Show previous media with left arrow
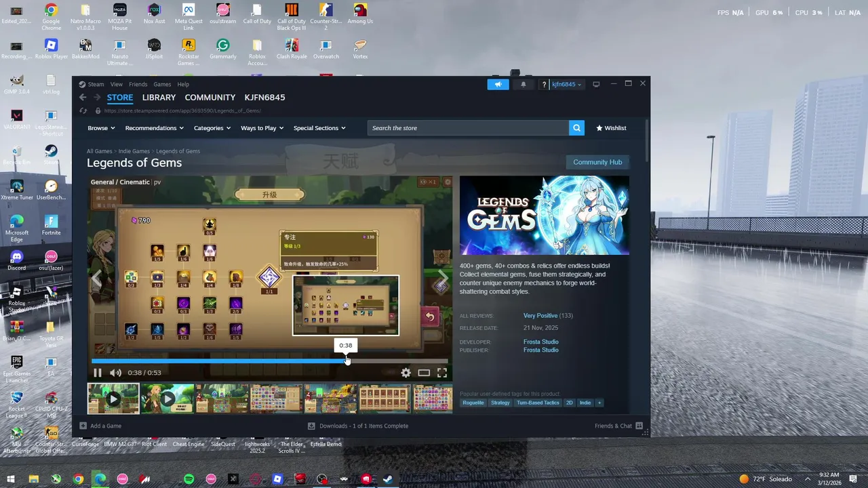Viewport: 868px width, 488px height. click(x=97, y=278)
